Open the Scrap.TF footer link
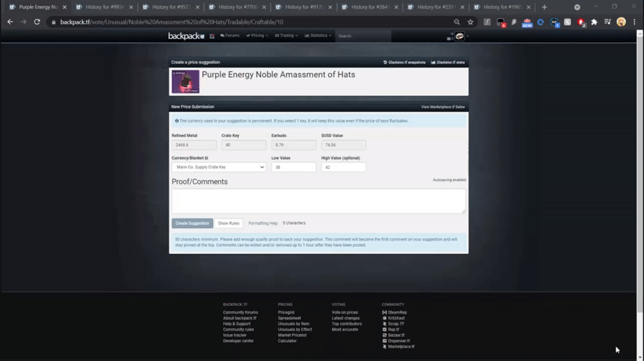 (x=396, y=324)
